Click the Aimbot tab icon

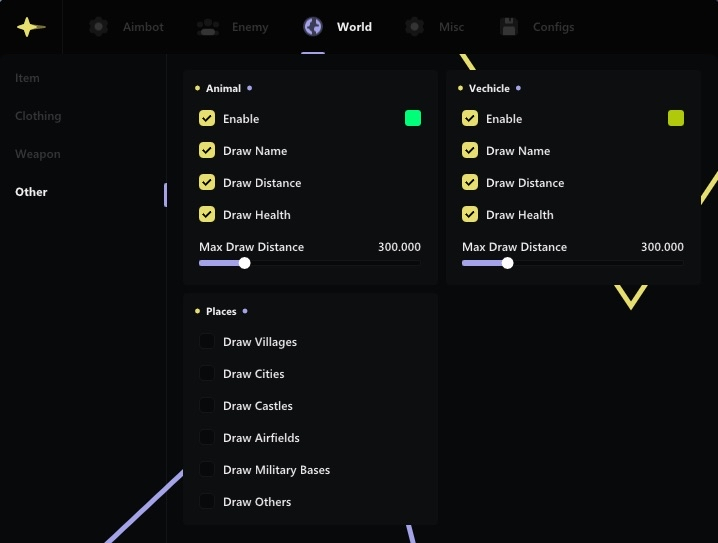[x=98, y=27]
